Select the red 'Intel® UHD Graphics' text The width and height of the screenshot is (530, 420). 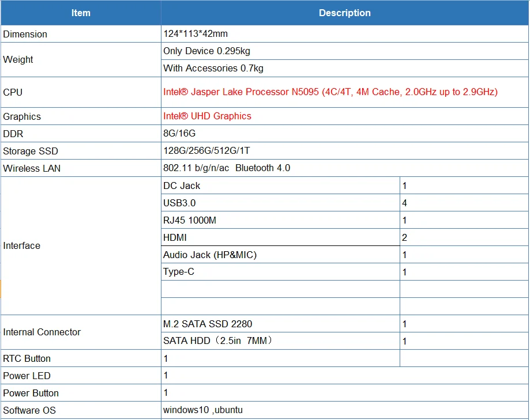[x=207, y=116]
